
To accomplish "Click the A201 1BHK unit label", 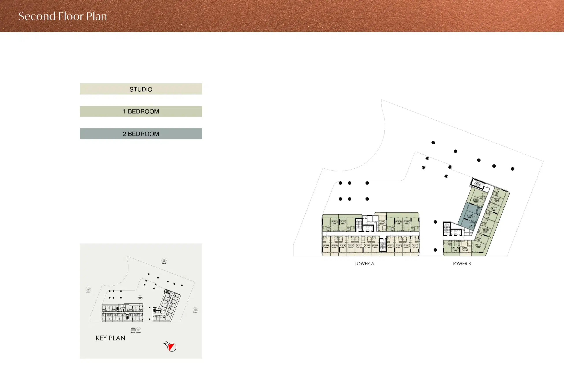I will point(343,222).
